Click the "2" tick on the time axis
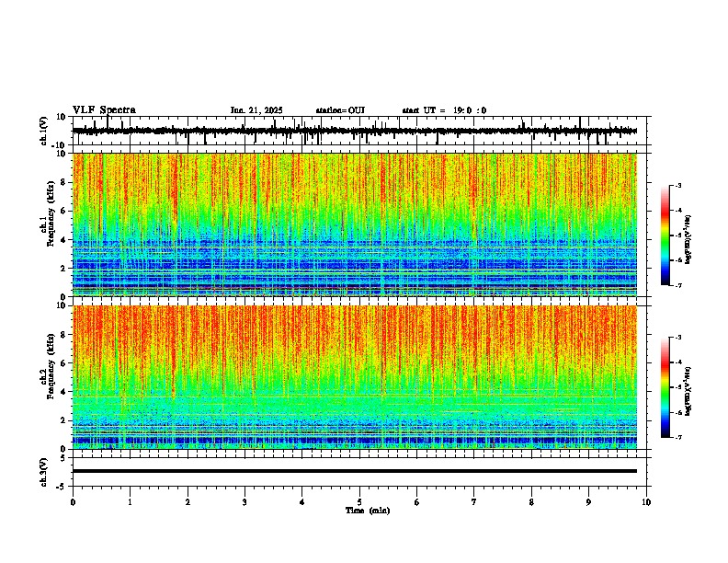Screen dimensions: 728x563 (x=188, y=502)
